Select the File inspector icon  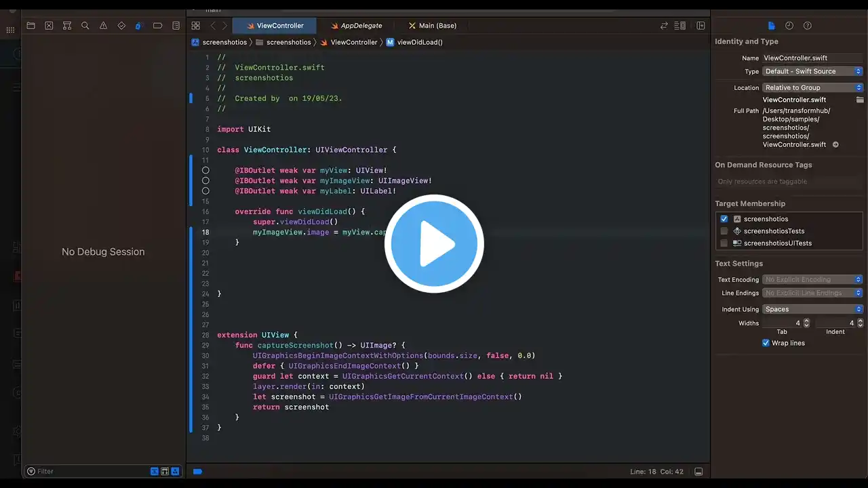771,26
